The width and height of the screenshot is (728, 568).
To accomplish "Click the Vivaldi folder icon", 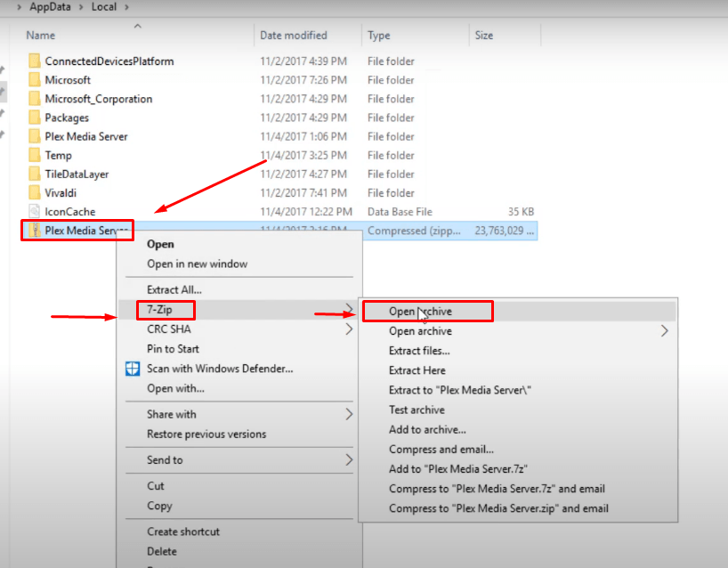I will point(35,192).
